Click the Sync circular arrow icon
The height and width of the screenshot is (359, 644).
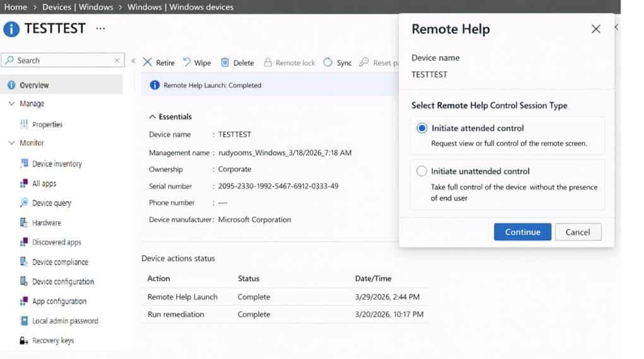[x=328, y=62]
